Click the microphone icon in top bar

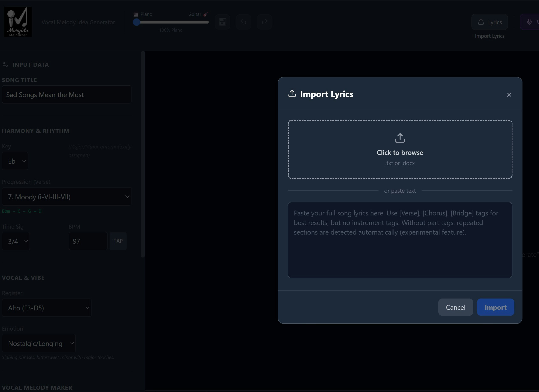click(x=529, y=22)
